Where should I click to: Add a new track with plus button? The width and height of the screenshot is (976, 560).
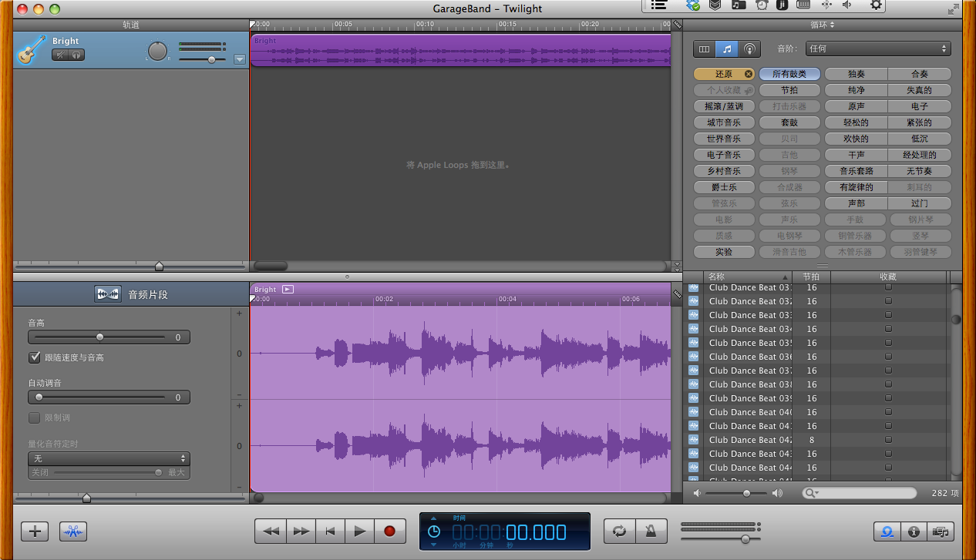(35, 531)
